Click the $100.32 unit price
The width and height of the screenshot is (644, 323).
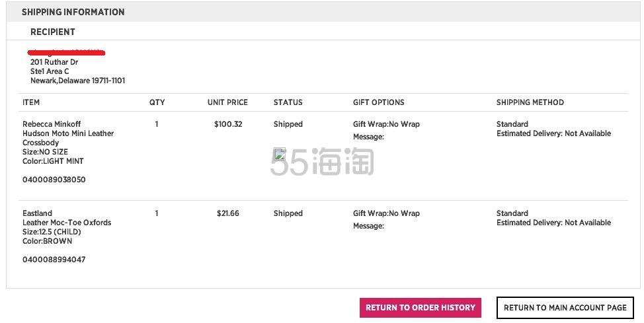pyautogui.click(x=228, y=124)
